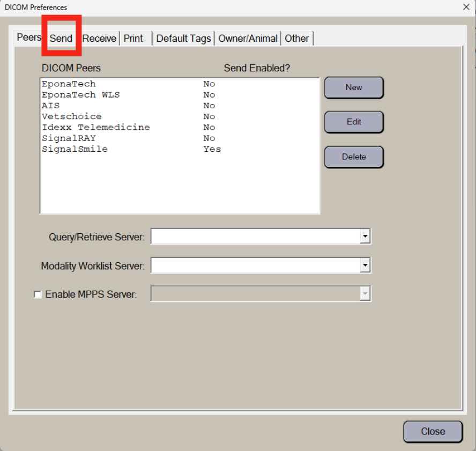
Task: Close window using title bar X
Action: 466,7
